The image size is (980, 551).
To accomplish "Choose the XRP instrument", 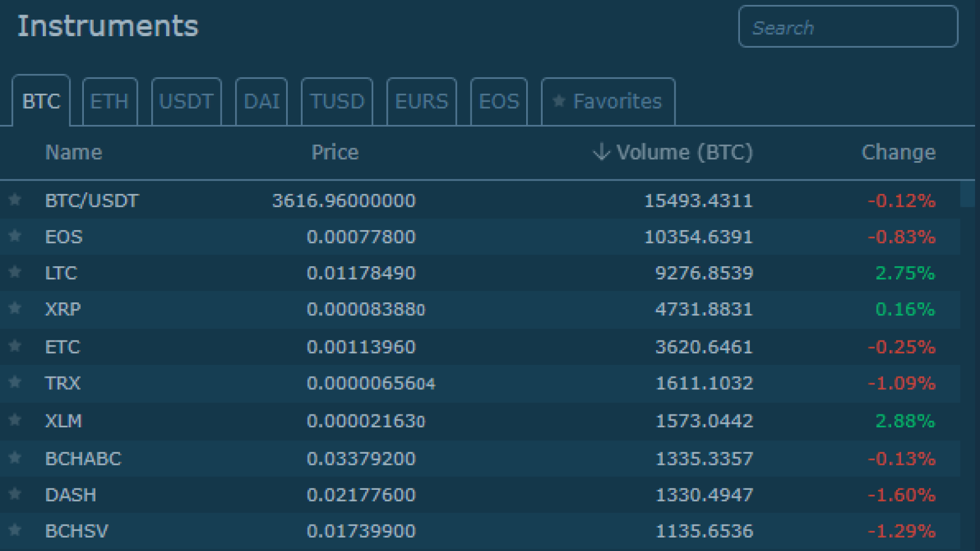I will 63,309.
